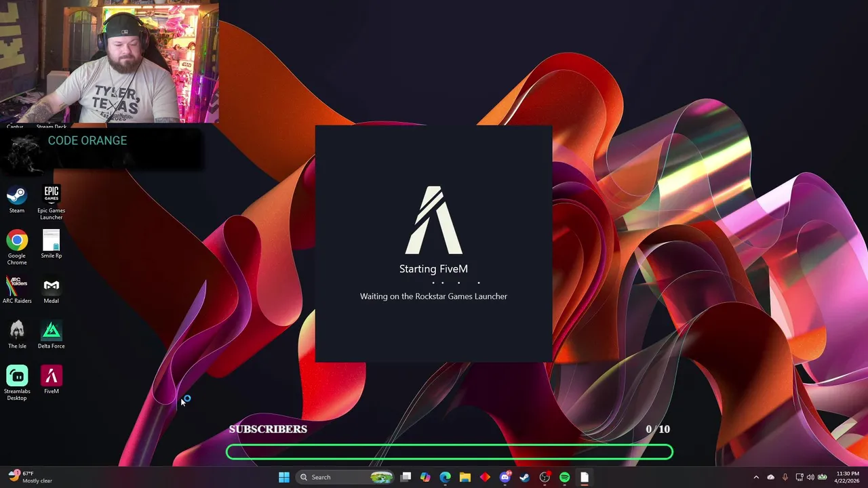Open Copilot from the taskbar
Screen dimensions: 868x488
click(x=425, y=477)
